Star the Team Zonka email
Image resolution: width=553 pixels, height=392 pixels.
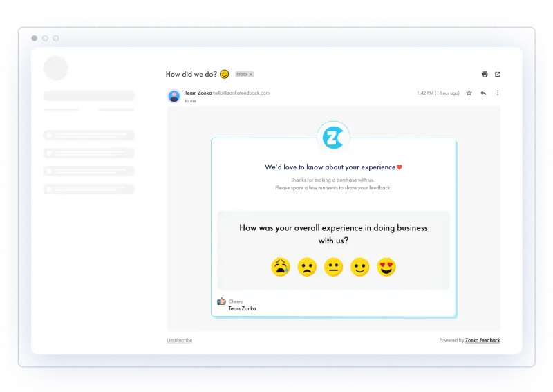469,93
